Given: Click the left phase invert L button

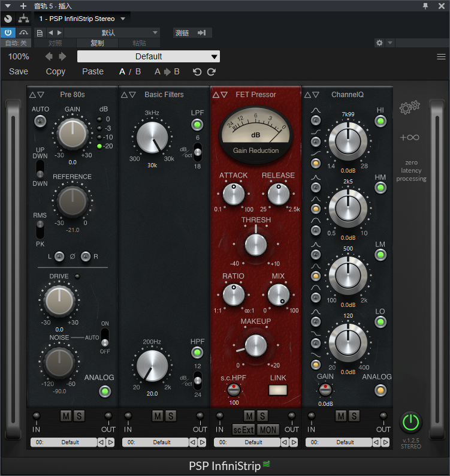Looking at the screenshot, I should (x=59, y=257).
